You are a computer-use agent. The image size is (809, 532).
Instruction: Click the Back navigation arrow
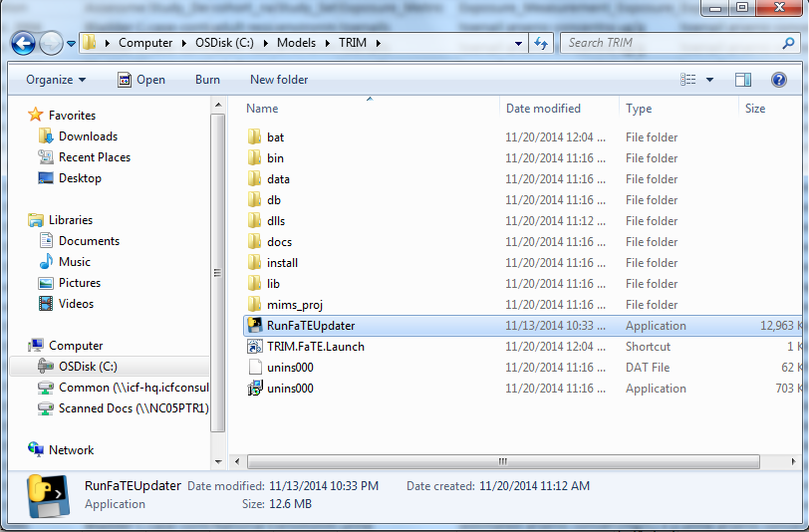[24, 43]
